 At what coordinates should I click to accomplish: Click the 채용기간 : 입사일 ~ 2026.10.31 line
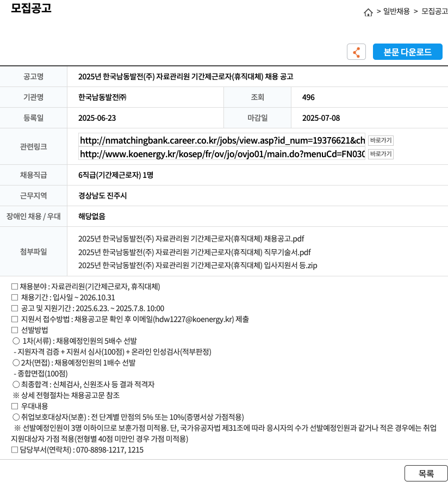coord(63,298)
